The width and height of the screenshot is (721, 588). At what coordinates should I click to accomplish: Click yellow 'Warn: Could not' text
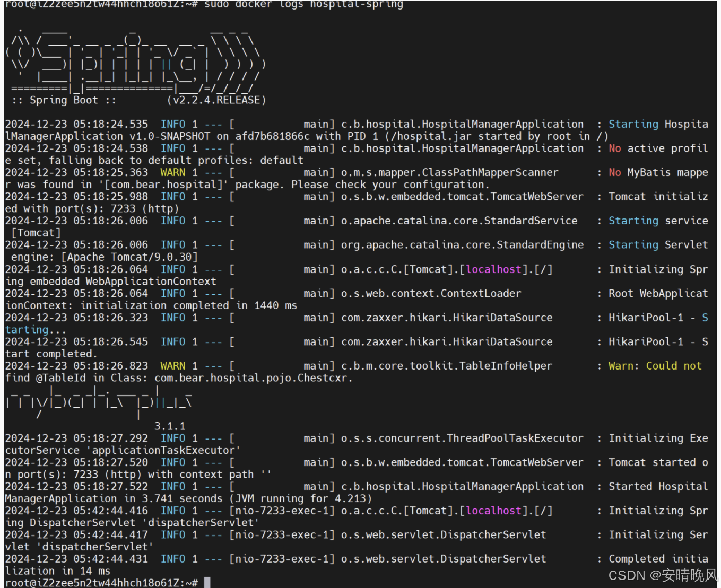point(655,366)
